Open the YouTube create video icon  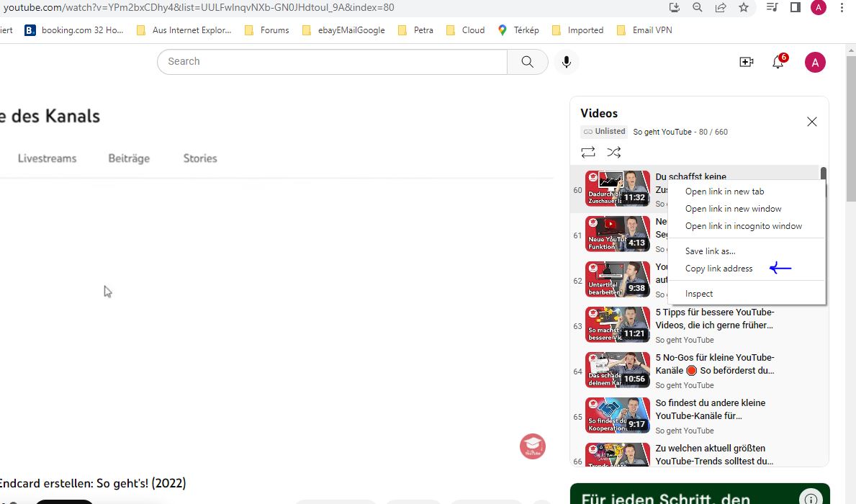[747, 62]
